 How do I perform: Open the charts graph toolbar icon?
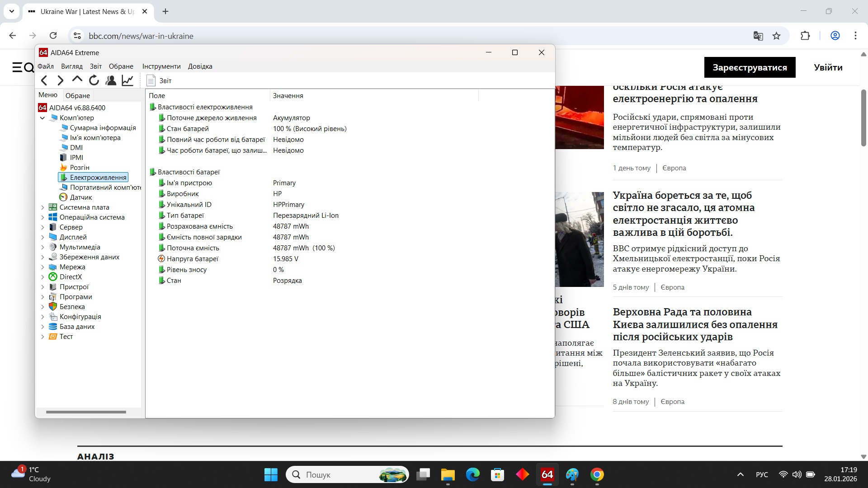pos(127,80)
